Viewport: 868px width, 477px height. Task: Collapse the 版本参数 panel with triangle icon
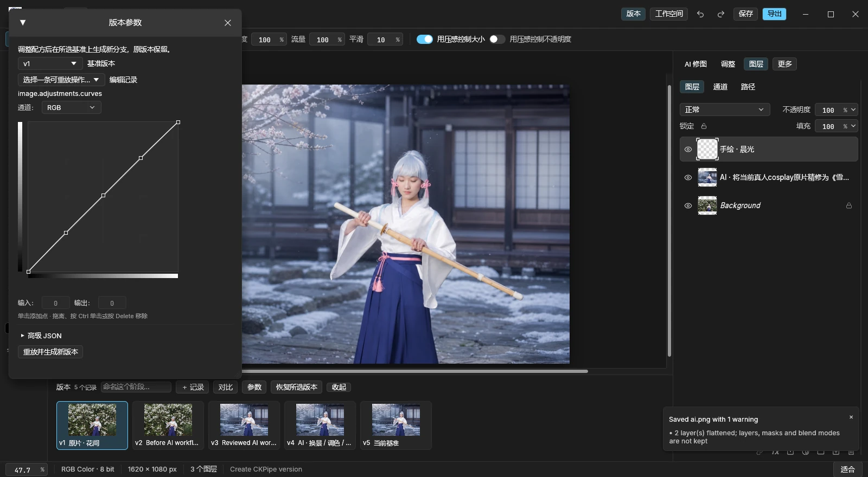23,22
